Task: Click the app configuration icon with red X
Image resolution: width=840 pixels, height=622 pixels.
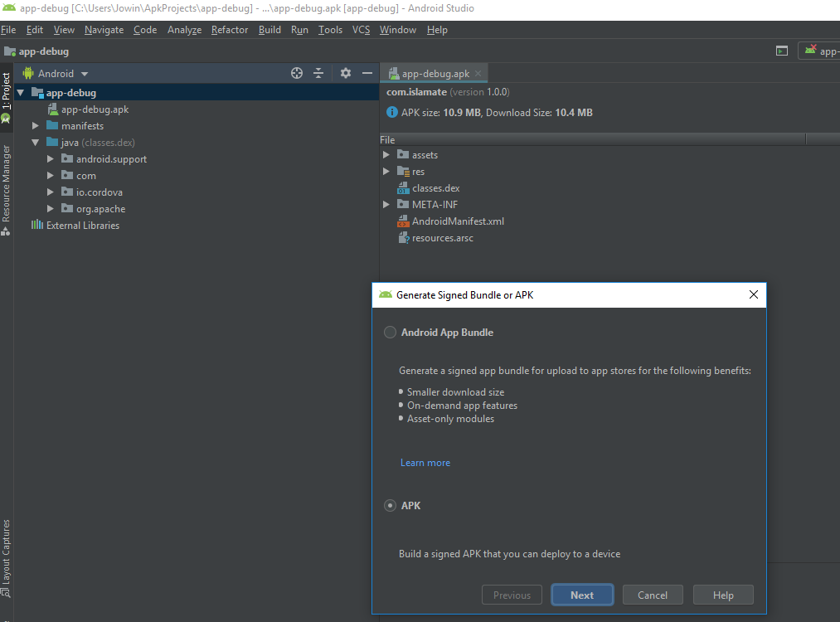Action: coord(810,50)
